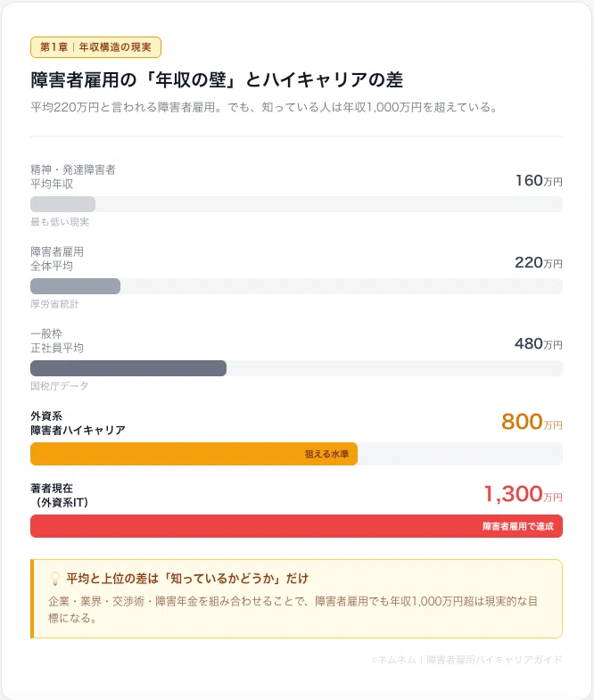
Task: Click the lightbulb icon in the tip box
Action: point(54,579)
